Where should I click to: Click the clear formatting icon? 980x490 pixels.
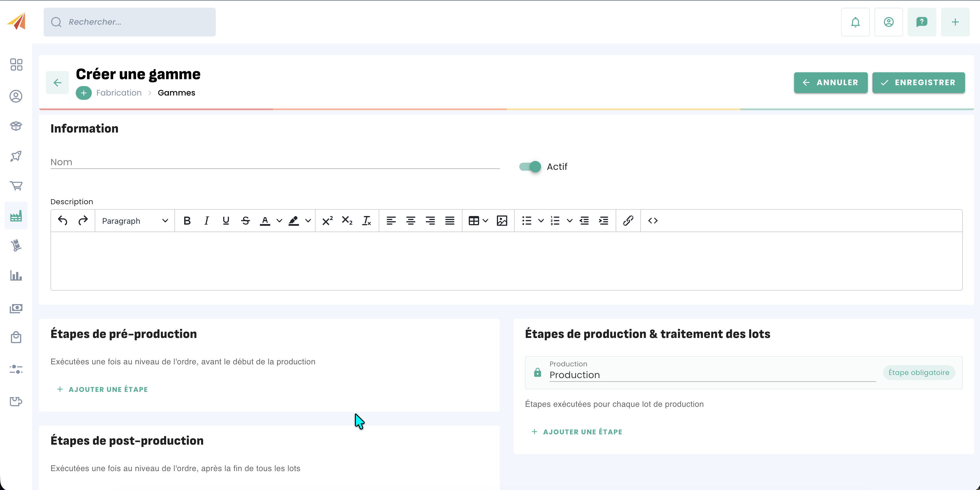pyautogui.click(x=367, y=221)
